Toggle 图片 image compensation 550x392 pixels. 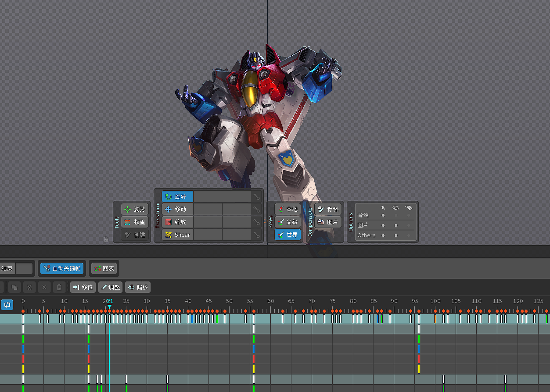(328, 222)
